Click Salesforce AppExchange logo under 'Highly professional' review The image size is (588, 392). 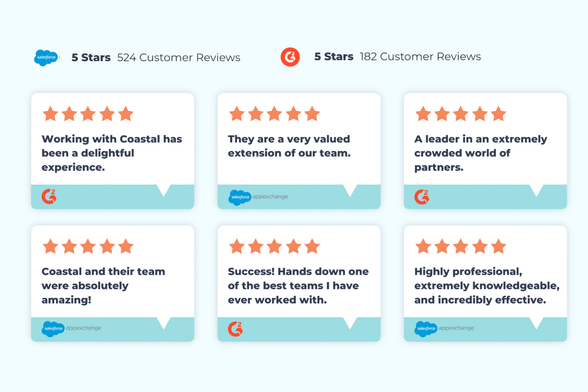[x=445, y=328]
